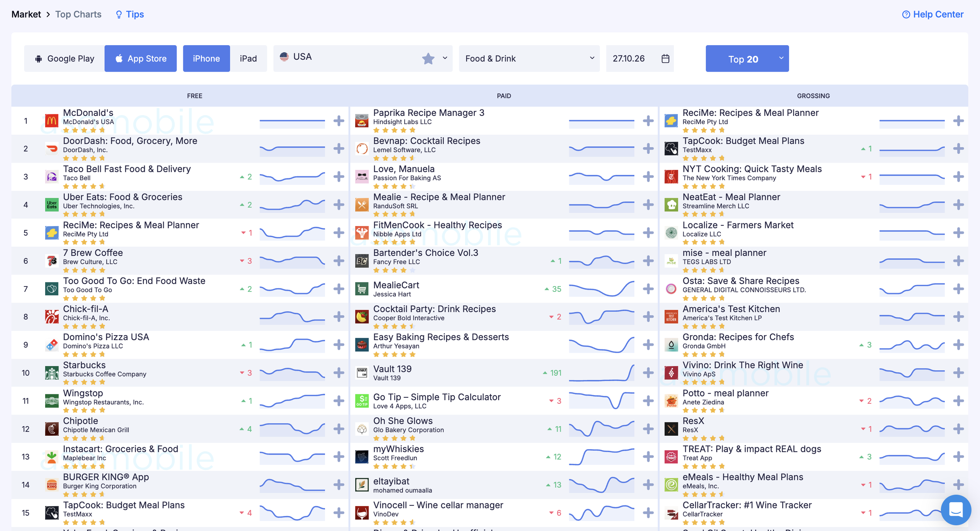Click the BURGER KING app icon
The height and width of the screenshot is (531, 980).
(x=52, y=485)
